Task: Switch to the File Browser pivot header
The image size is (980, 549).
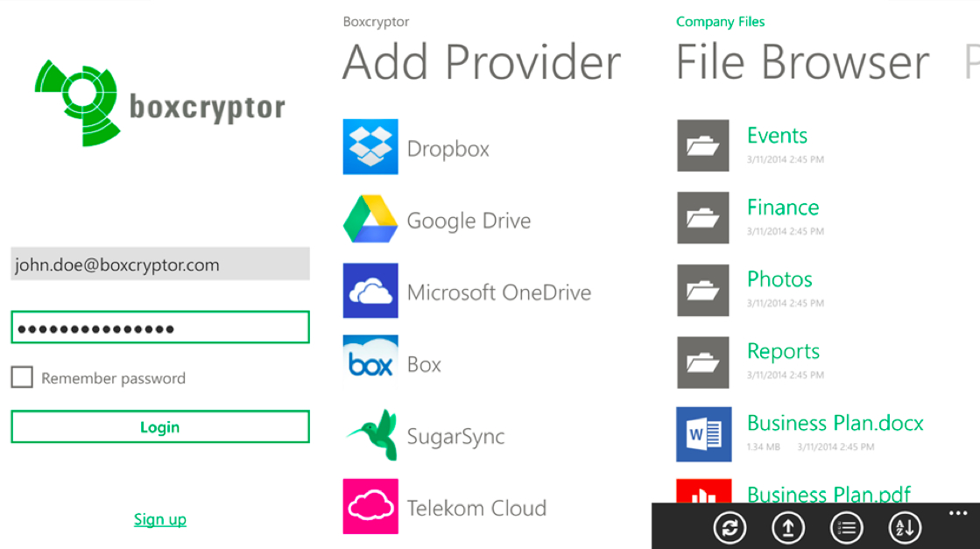Action: 802,62
